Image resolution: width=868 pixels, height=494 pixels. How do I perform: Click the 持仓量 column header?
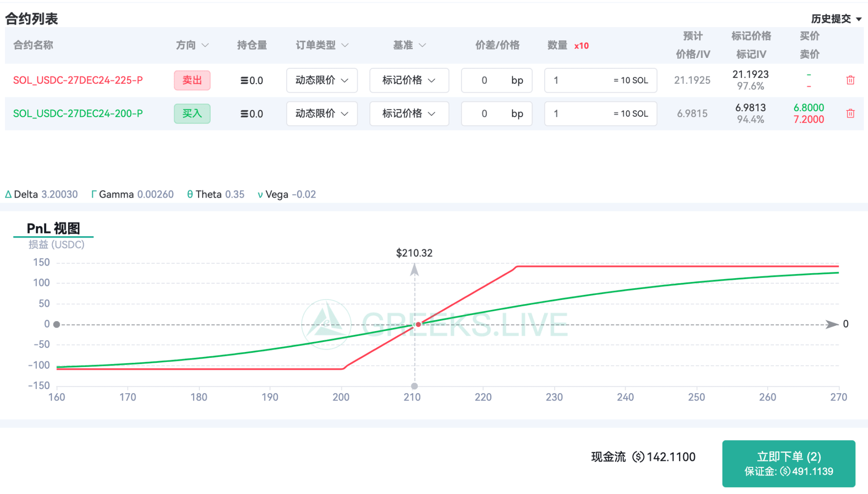click(252, 45)
